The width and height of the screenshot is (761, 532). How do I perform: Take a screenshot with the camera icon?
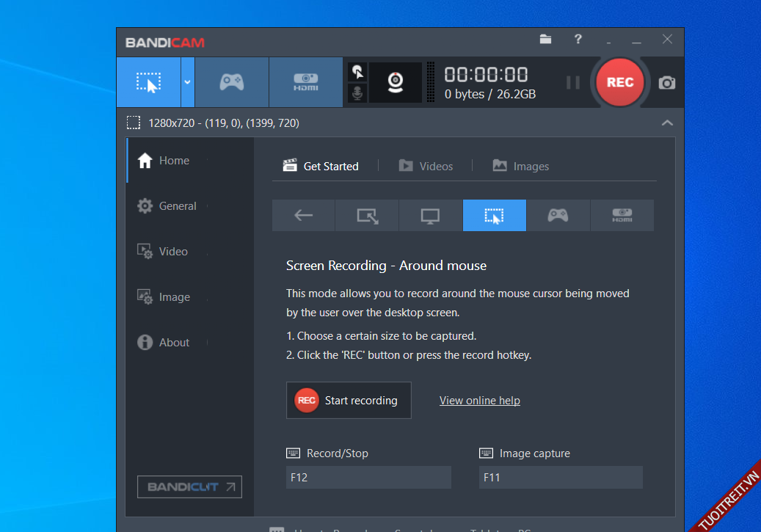coord(666,83)
